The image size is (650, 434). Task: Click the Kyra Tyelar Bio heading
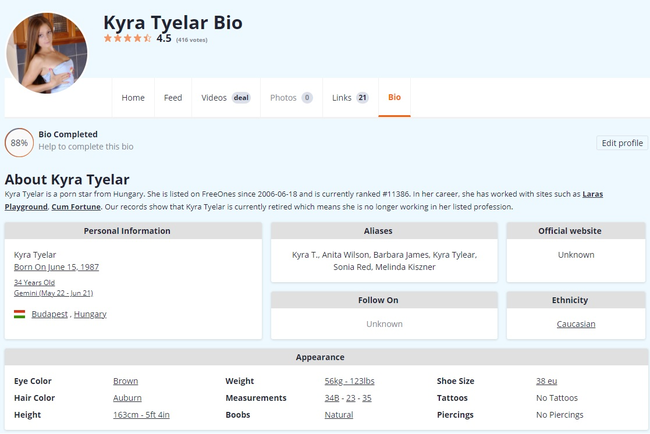click(173, 22)
